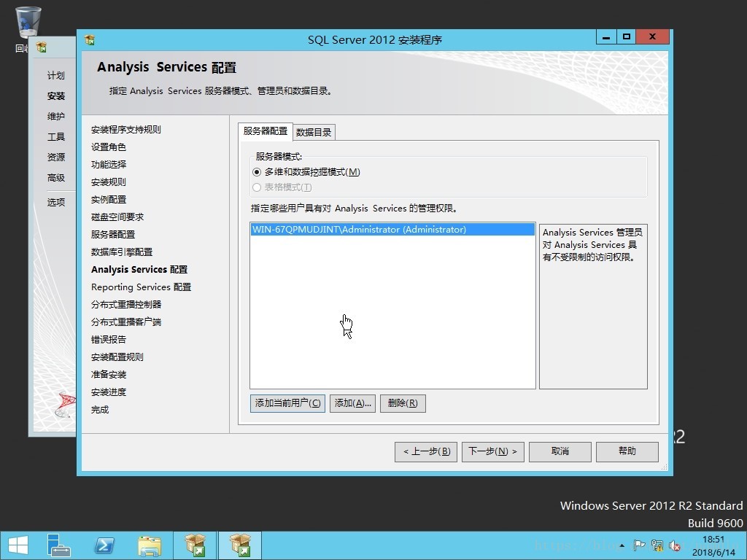Viewport: 747px width, 560px height.
Task: Maximize the SQL Server setup window
Action: pos(626,37)
